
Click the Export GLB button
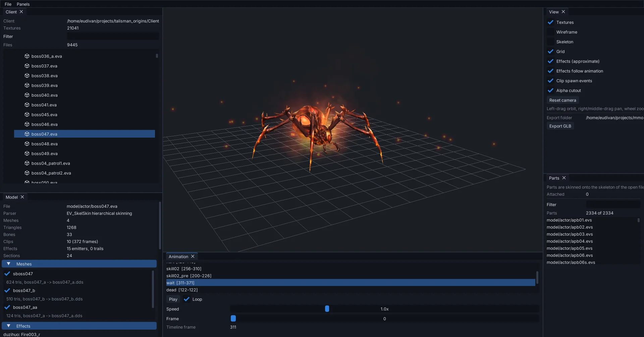tap(560, 126)
